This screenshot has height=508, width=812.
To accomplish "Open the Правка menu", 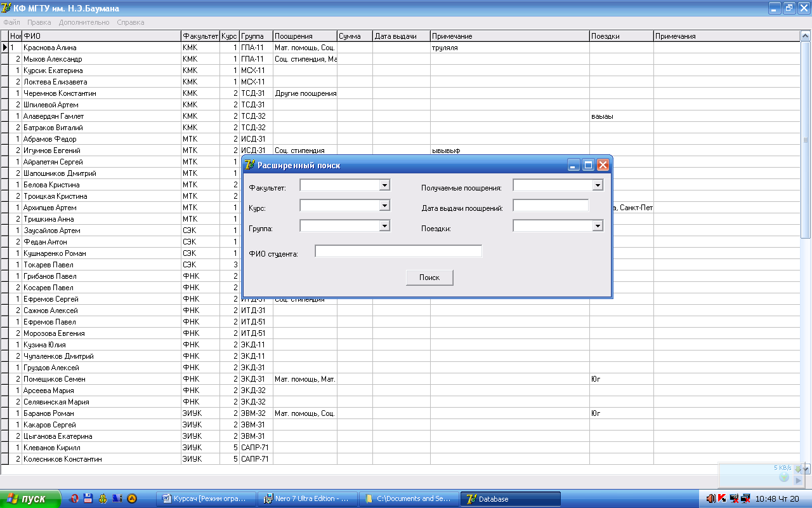I will (x=39, y=22).
